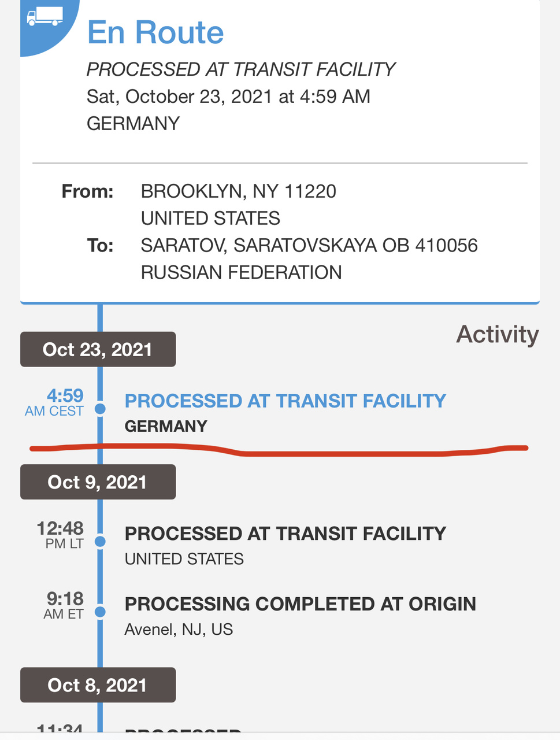Click Processing Completed At Origin event

coord(300,604)
